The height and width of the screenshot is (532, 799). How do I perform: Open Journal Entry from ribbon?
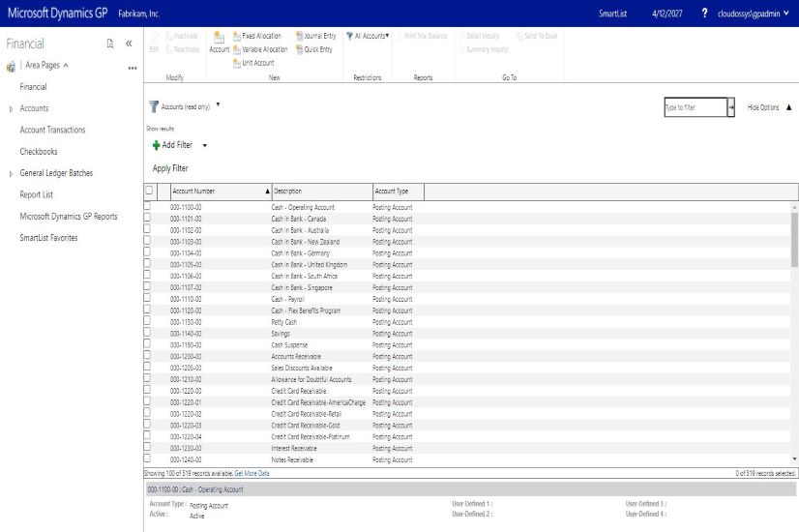pyautogui.click(x=316, y=36)
